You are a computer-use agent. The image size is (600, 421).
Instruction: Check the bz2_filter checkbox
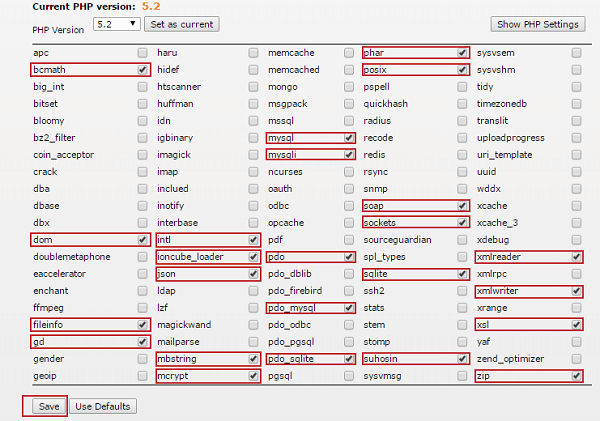tap(142, 138)
